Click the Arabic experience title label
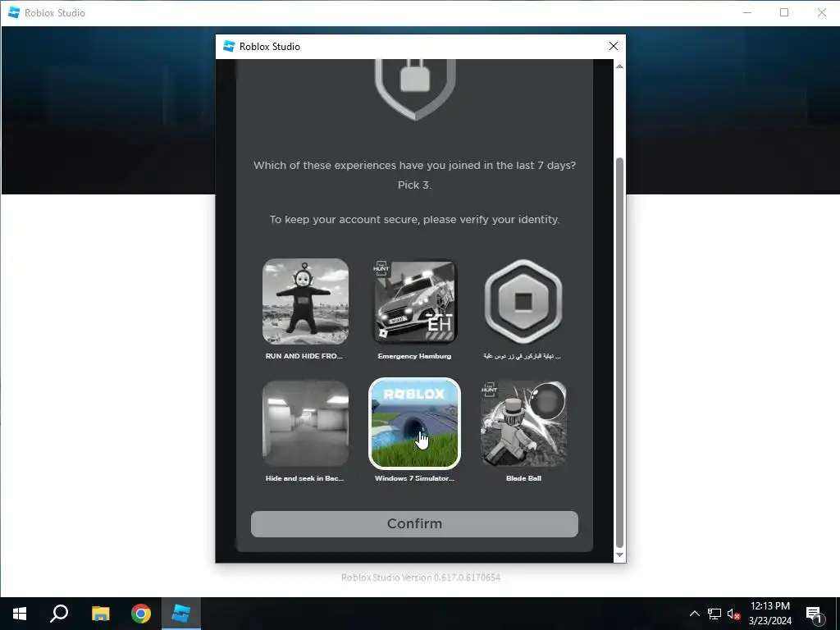The image size is (840, 630). [x=523, y=356]
